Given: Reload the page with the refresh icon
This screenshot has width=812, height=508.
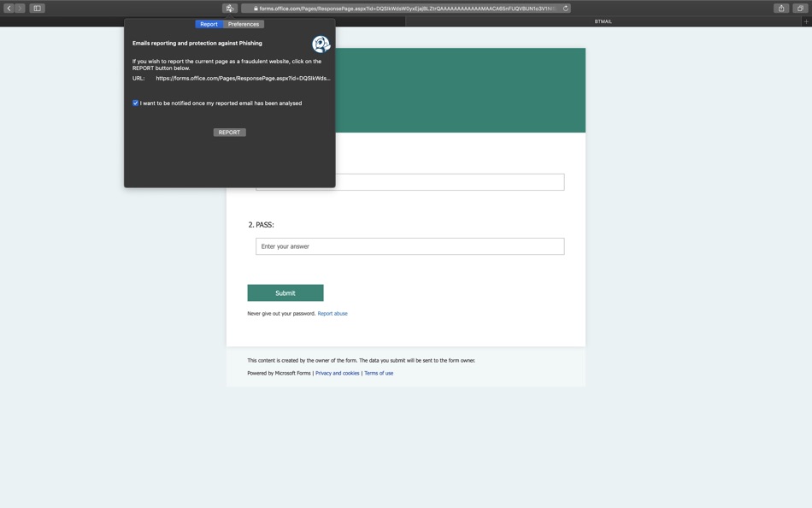Looking at the screenshot, I should coord(566,9).
